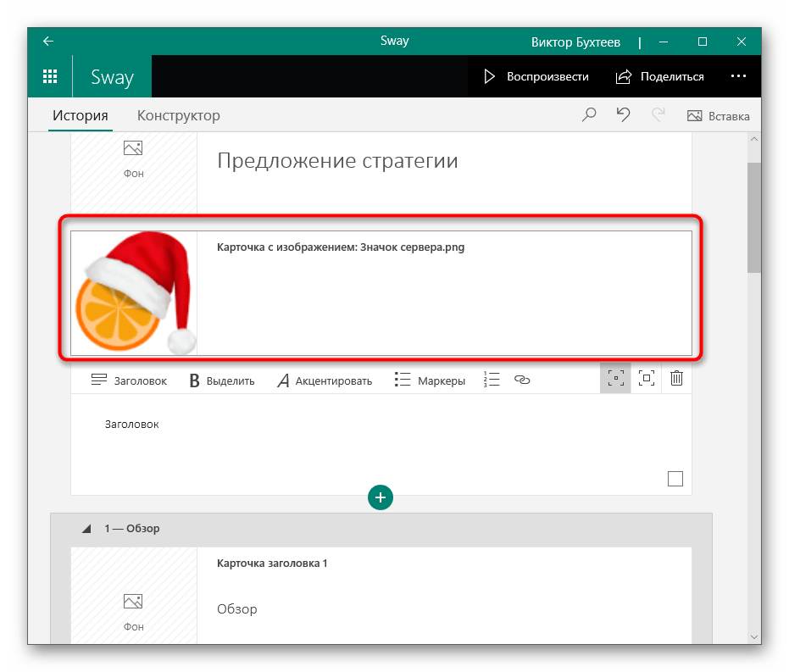Open the app launcher waffle grid

50,76
